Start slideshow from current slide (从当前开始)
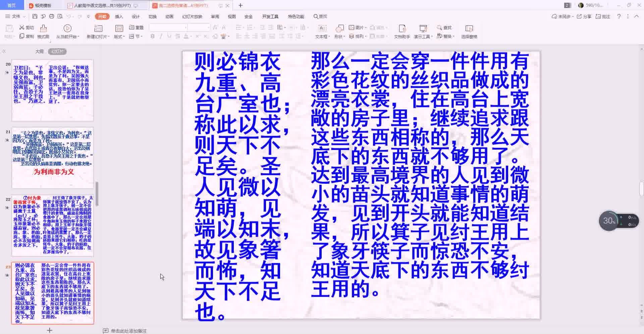The height and width of the screenshot is (334, 644). [67, 32]
